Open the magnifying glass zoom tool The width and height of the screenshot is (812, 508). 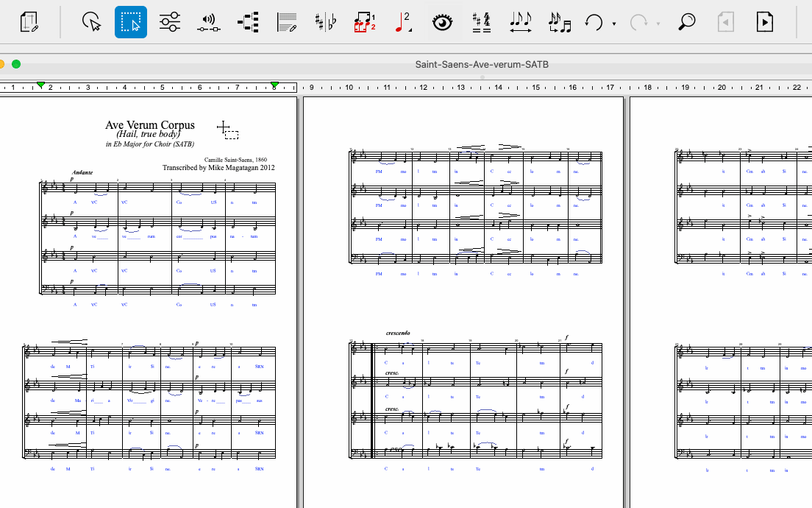tap(687, 22)
